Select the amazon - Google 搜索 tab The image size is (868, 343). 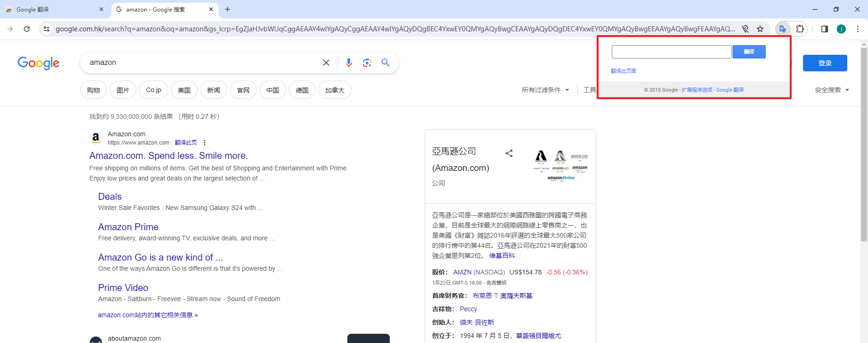pos(165,9)
